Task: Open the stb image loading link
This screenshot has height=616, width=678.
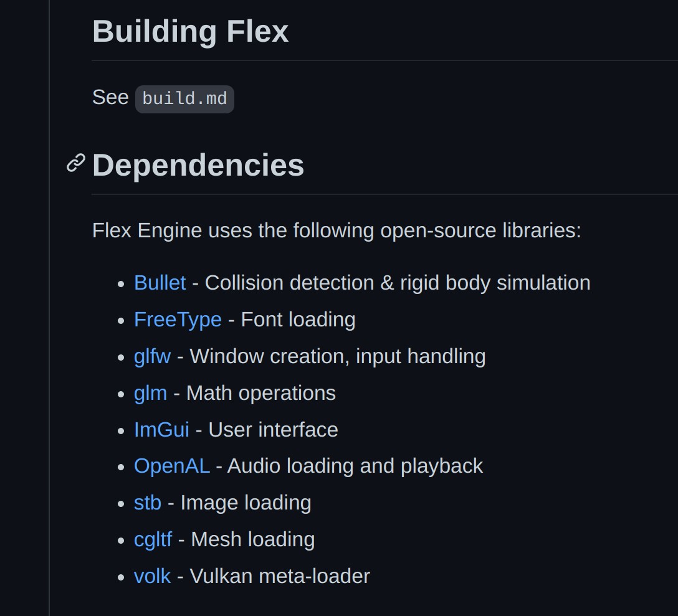Action: pos(148,503)
